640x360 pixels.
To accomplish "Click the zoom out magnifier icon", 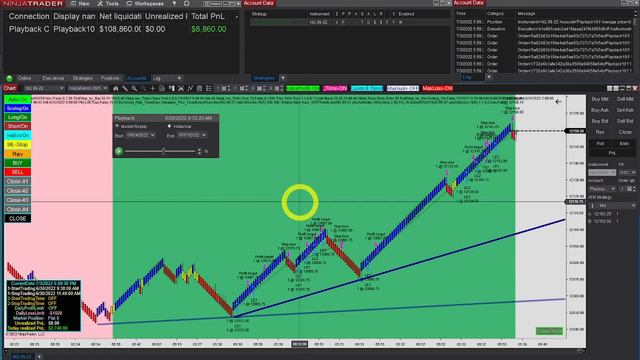I will tap(143, 88).
